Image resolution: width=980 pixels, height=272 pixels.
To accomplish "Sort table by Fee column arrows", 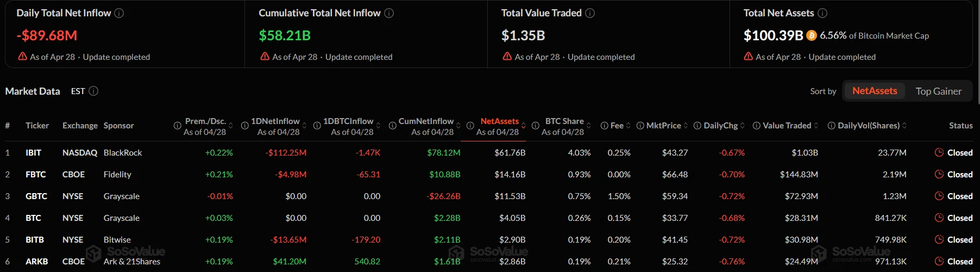I will pyautogui.click(x=629, y=126).
